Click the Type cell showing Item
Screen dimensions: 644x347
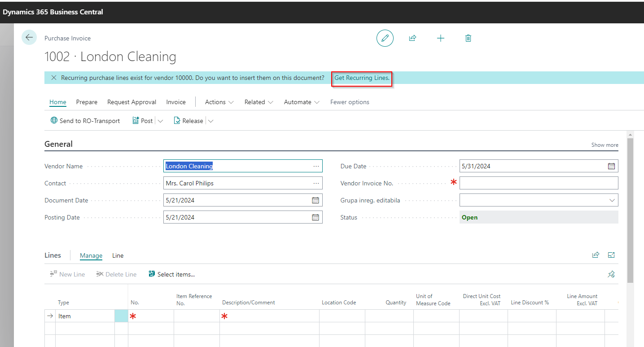point(85,316)
